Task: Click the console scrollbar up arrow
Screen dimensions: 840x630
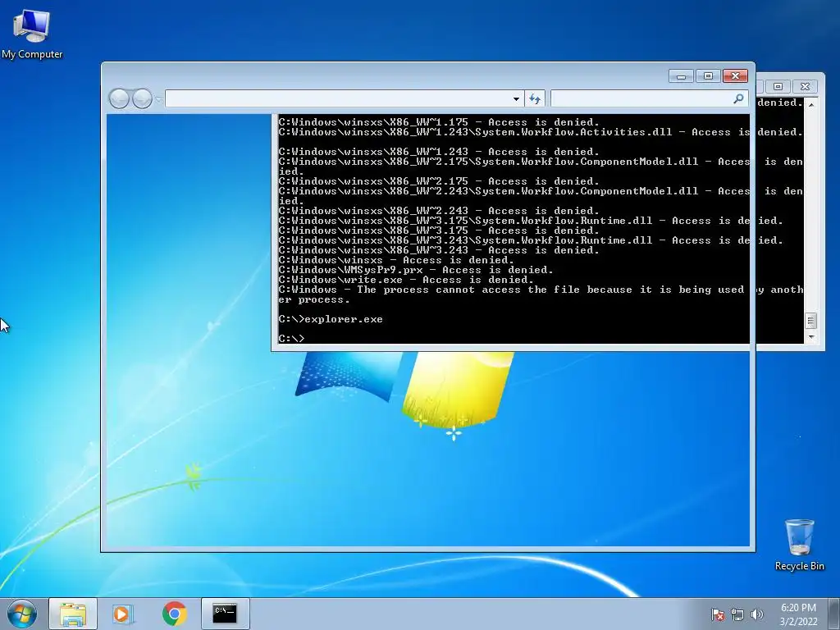Action: (x=810, y=104)
